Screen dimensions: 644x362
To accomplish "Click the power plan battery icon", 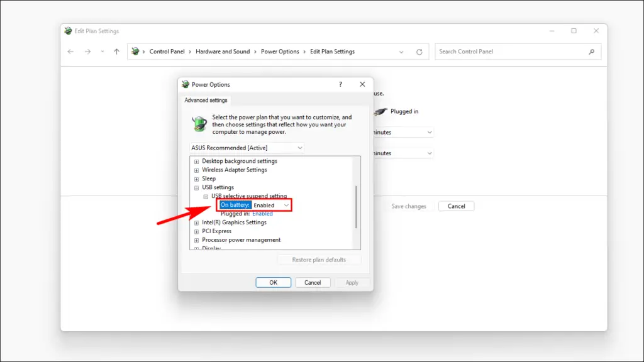I will click(x=199, y=124).
